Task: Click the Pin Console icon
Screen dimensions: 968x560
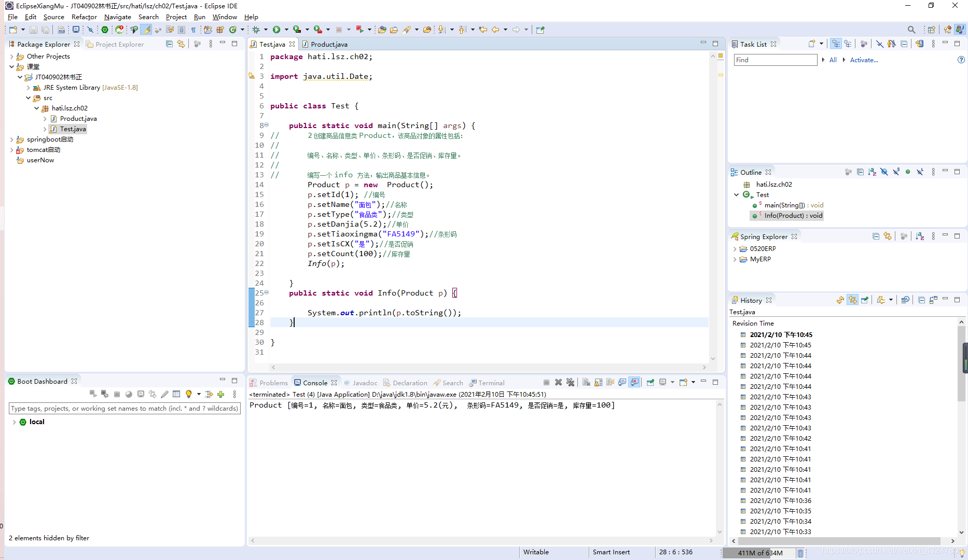Action: click(650, 382)
